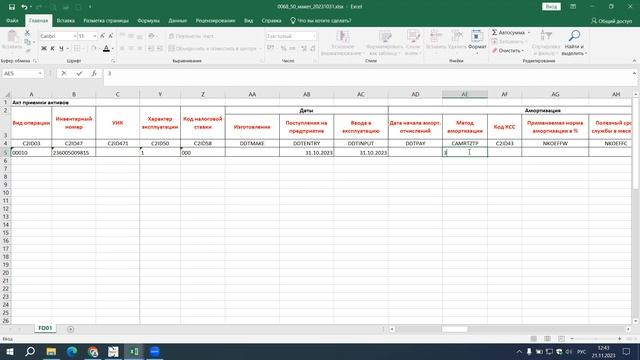The image size is (640, 360).
Task: Decrease font size with smaller A icon
Action: (111, 36)
